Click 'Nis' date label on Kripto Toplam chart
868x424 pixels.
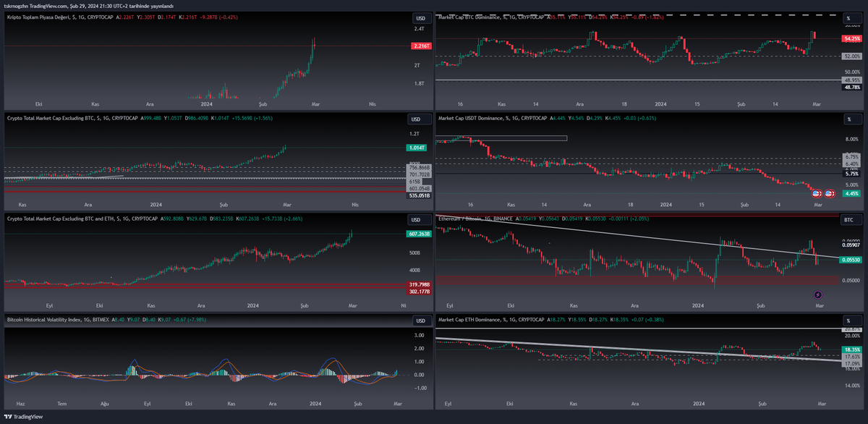[x=373, y=103]
